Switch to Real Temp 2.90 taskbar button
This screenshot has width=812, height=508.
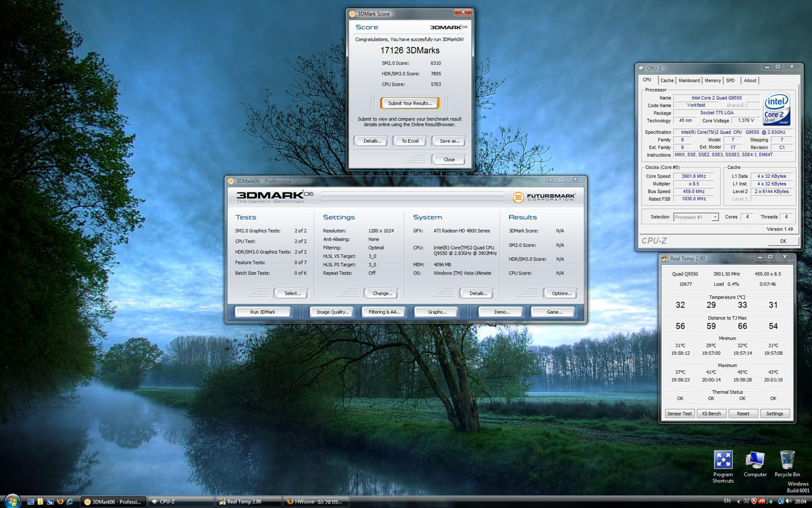click(248, 502)
